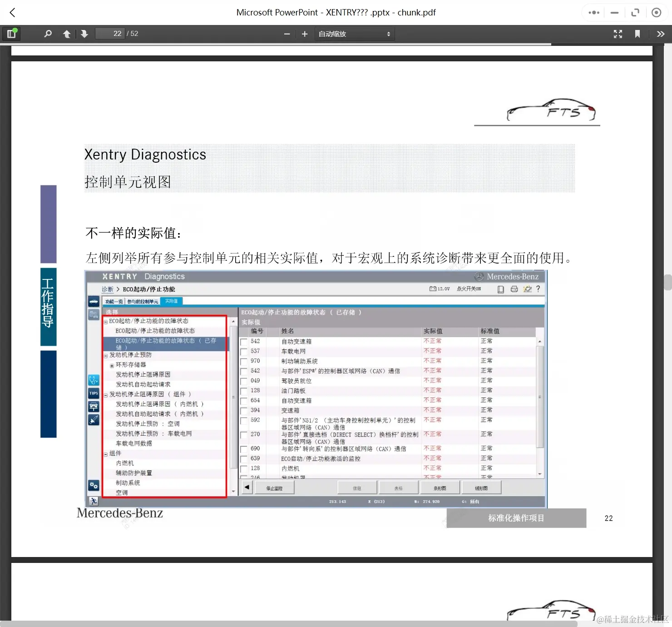Zoom out of the PDF page

[x=287, y=34]
